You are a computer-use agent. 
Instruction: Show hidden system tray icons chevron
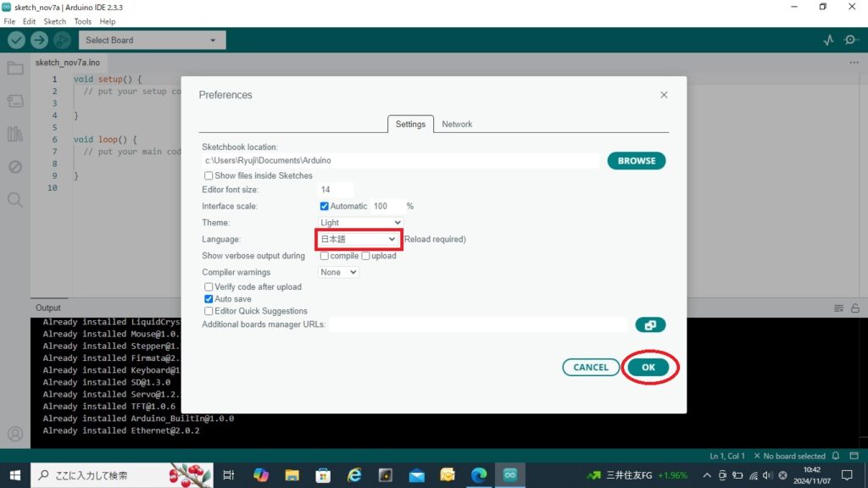(707, 475)
